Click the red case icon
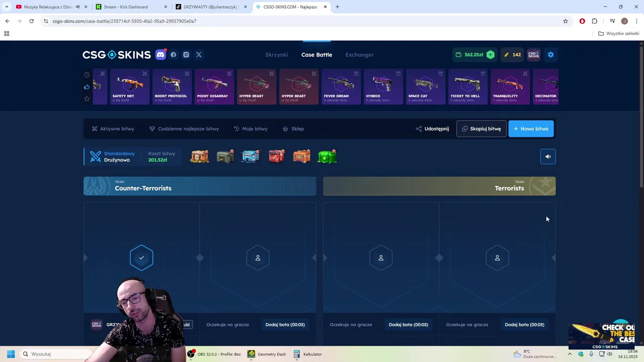Viewport: 644px width, 362px height. pyautogui.click(x=276, y=156)
